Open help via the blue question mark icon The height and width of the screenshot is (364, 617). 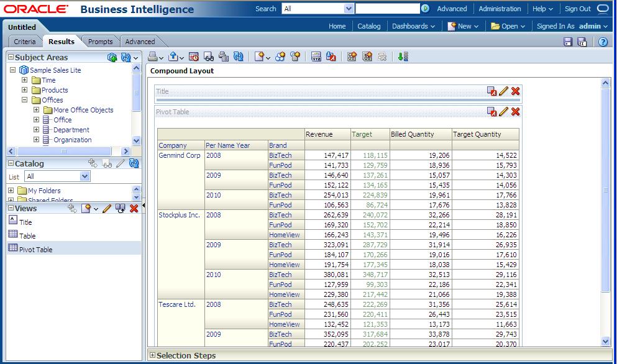pos(603,42)
